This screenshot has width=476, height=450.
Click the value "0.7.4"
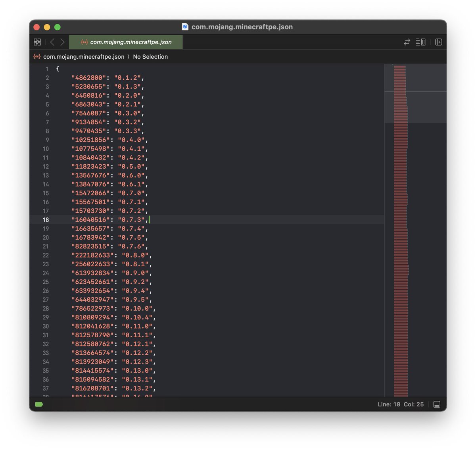pos(131,229)
